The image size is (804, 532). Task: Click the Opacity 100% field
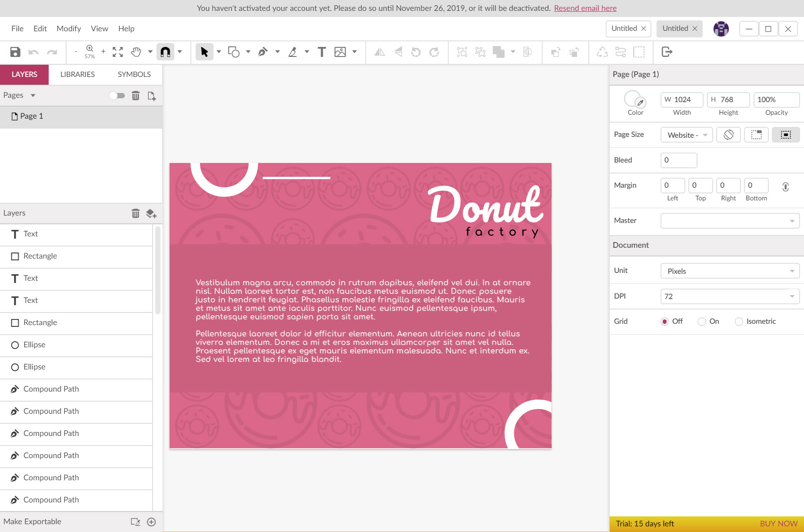click(776, 100)
